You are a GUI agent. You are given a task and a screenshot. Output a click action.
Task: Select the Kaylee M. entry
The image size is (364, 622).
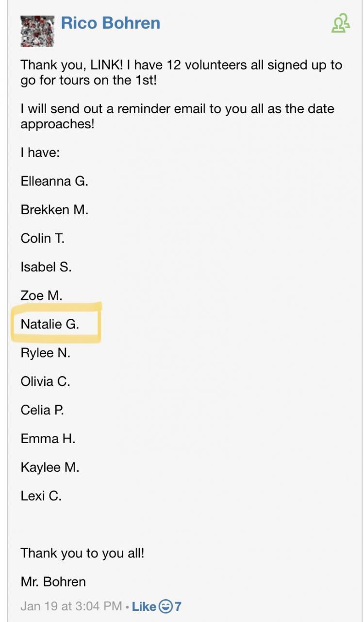tap(50, 467)
